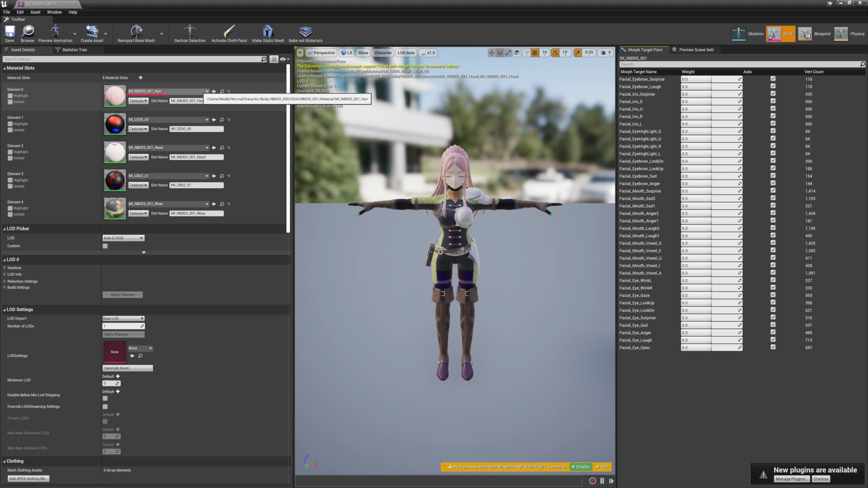Toggle grid snapping in viewport toolbar
This screenshot has width=868, height=488.
click(535, 53)
